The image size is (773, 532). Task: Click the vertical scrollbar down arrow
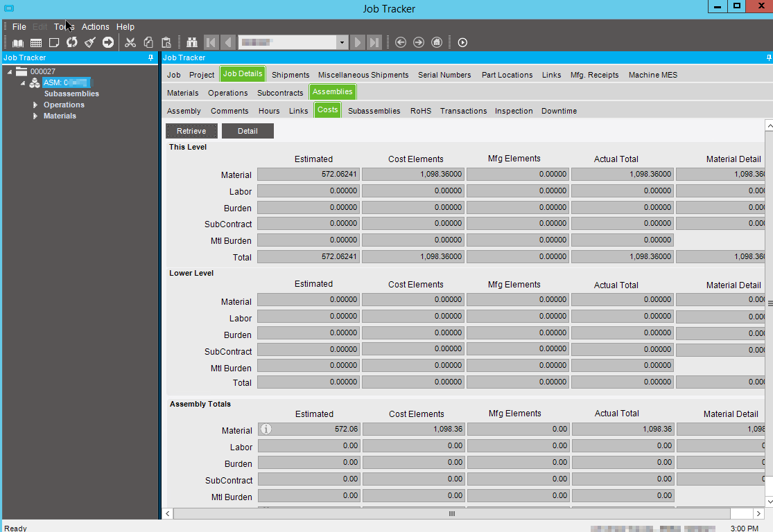769,502
